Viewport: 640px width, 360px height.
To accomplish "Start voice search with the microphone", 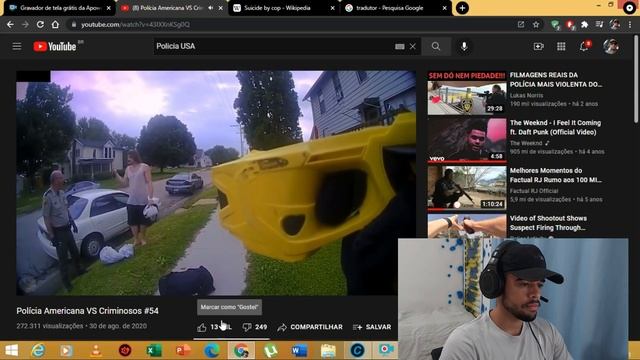I will (464, 47).
